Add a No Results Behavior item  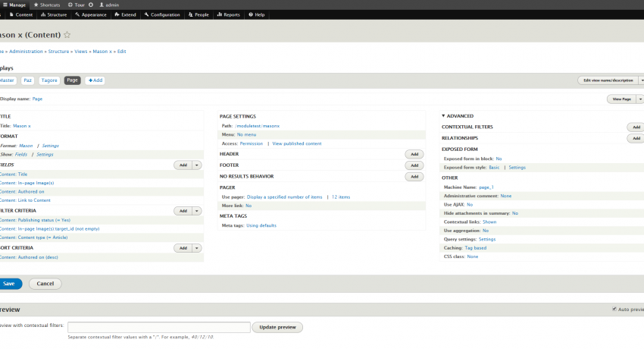(414, 176)
